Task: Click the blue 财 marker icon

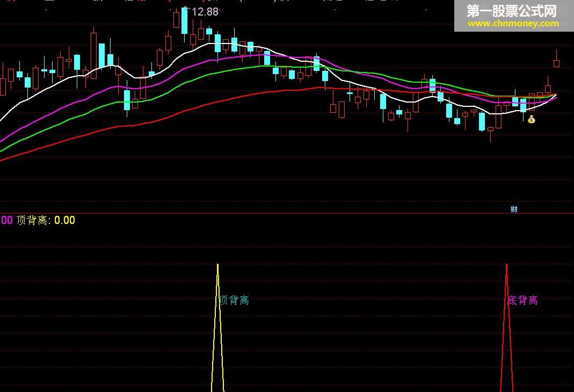Action: (x=514, y=209)
